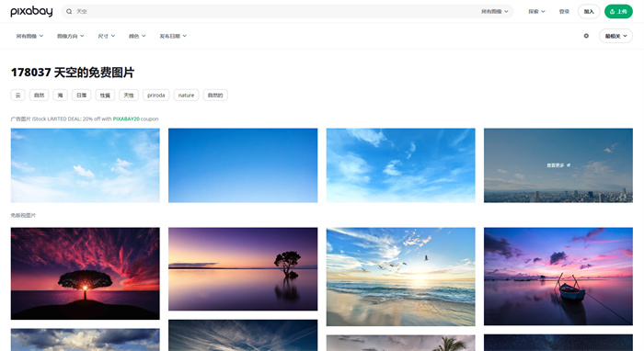Open beach sunrise with birds photo
The width and height of the screenshot is (644, 351).
(x=400, y=277)
